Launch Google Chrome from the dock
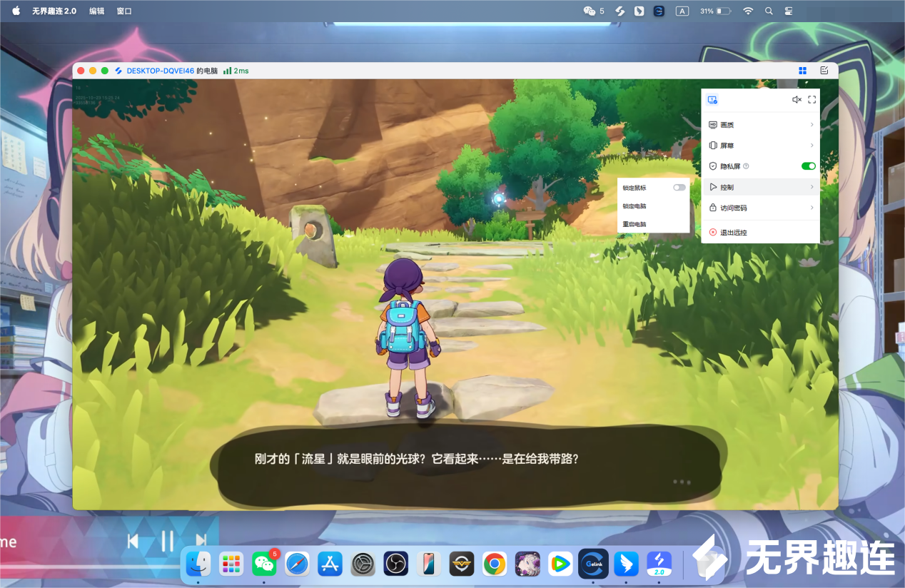The image size is (905, 588). pyautogui.click(x=495, y=564)
